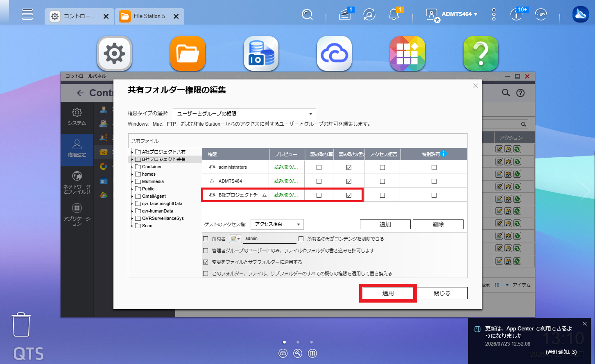595x364 pixels.
Task: Toggle read-only checkbox for administrators
Action: point(319,167)
